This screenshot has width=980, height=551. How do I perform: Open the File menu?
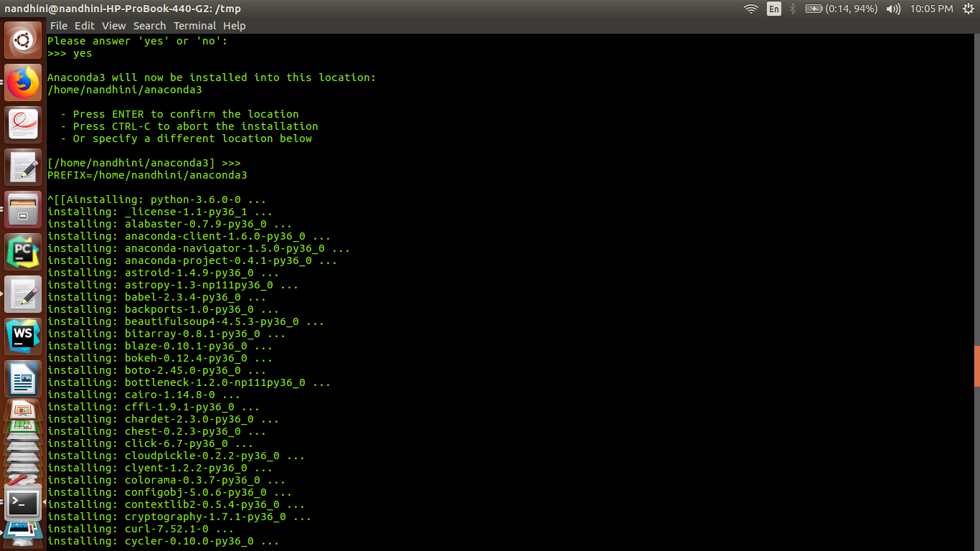point(59,25)
